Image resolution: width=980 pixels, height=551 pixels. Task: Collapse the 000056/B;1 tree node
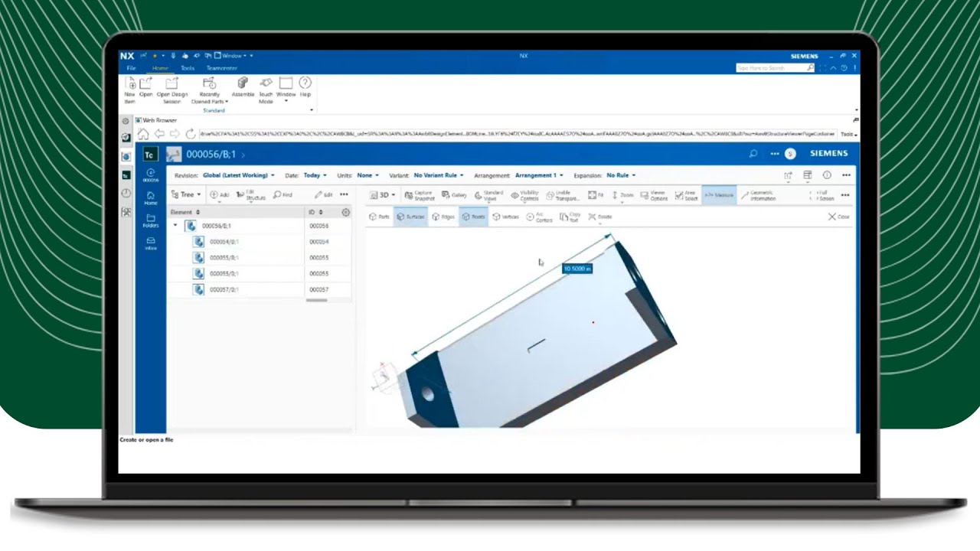pos(175,226)
